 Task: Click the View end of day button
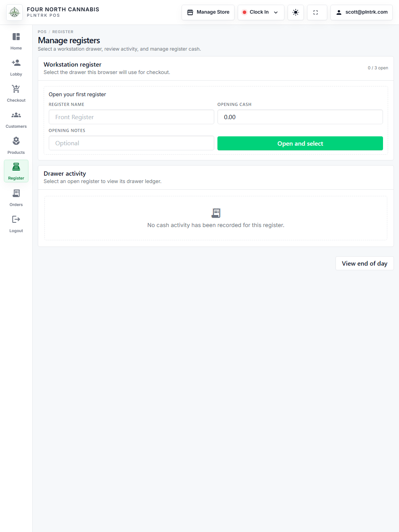pos(365,263)
